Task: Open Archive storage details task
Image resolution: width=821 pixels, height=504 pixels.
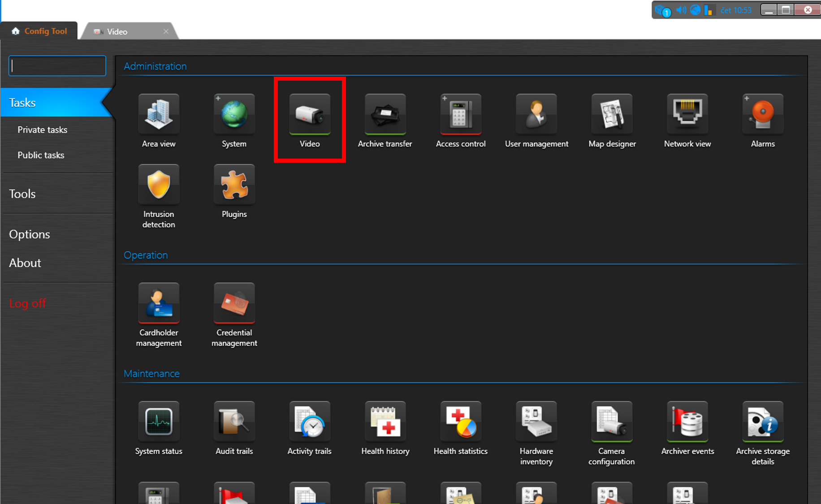Action: click(762, 422)
